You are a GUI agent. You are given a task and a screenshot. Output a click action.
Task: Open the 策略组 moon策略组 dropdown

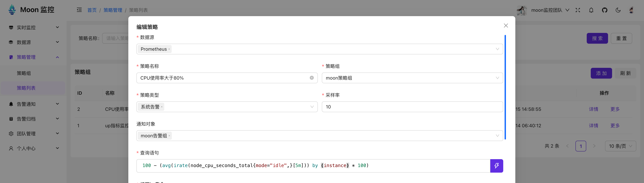click(x=412, y=78)
